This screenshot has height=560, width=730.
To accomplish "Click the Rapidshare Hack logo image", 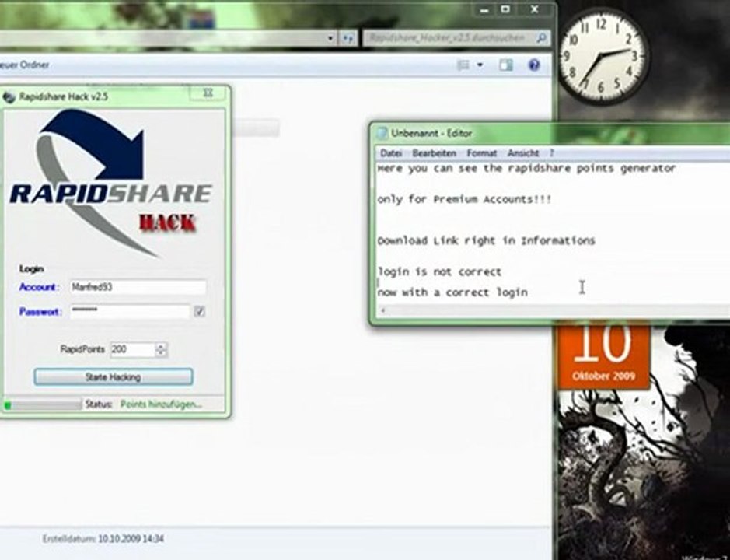I will tap(112, 184).
